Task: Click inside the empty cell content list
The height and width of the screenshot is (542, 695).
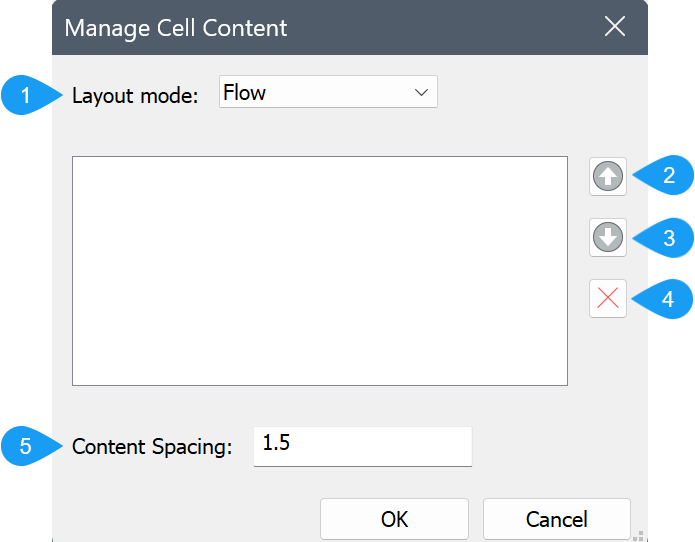Action: click(x=319, y=270)
